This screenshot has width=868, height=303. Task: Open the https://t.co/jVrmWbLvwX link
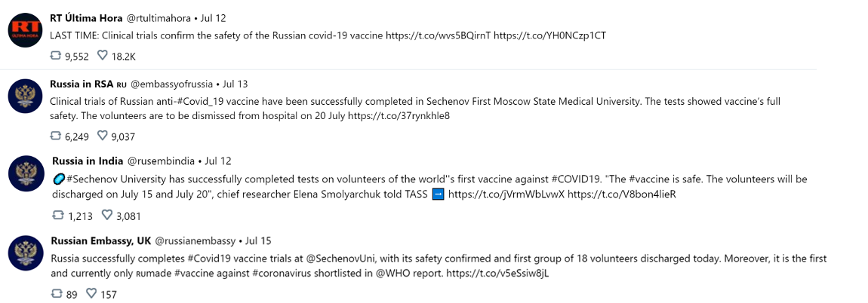click(506, 194)
